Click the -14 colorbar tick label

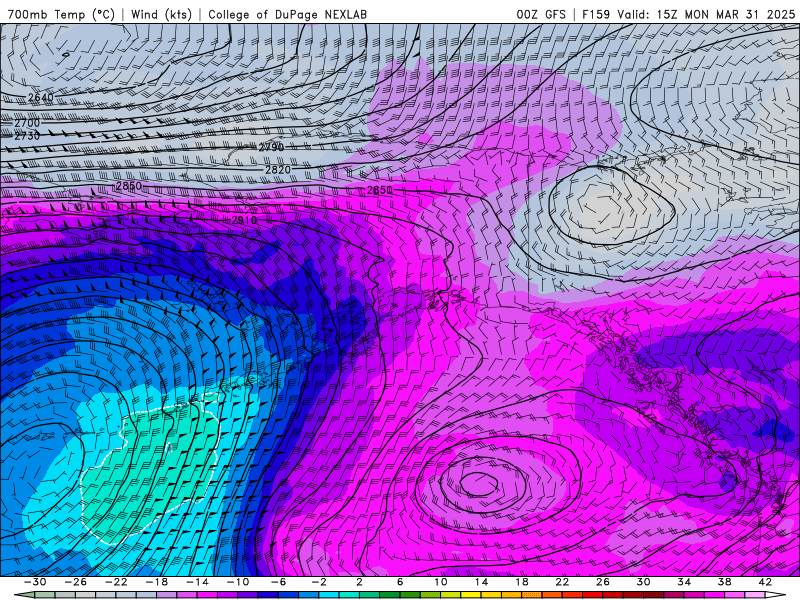(197, 582)
